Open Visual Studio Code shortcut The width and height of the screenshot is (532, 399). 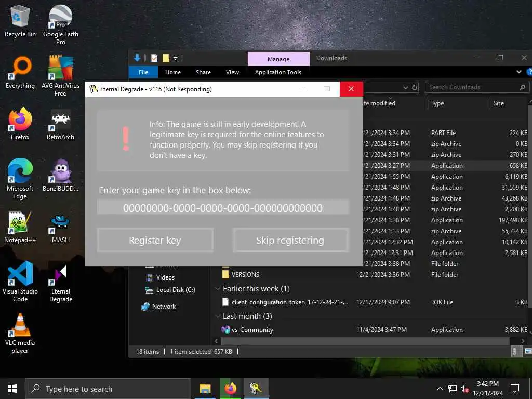click(x=20, y=282)
